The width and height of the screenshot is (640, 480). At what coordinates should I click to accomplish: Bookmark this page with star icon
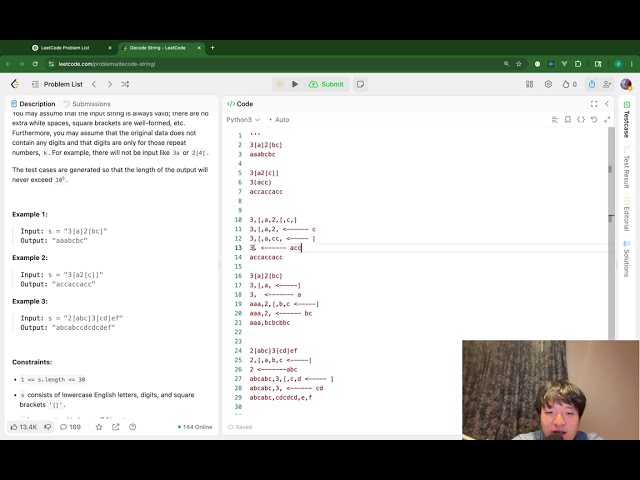click(519, 64)
